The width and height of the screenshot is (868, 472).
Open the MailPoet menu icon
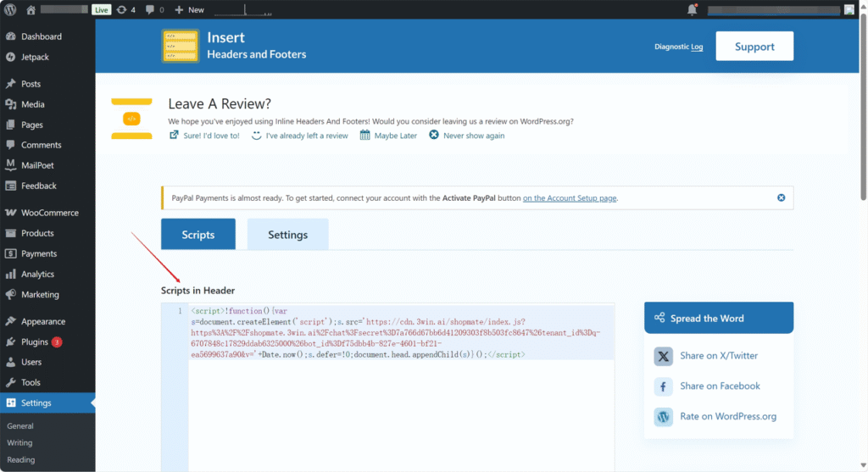(x=10, y=165)
